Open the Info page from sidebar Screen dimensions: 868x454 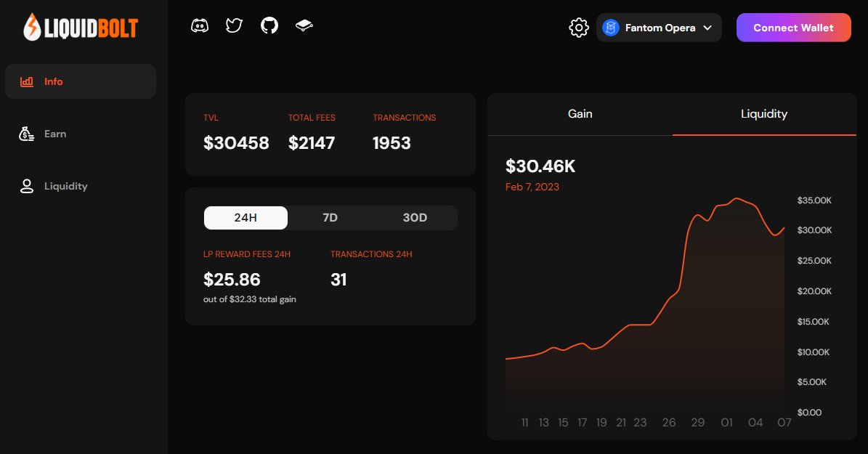click(x=81, y=81)
